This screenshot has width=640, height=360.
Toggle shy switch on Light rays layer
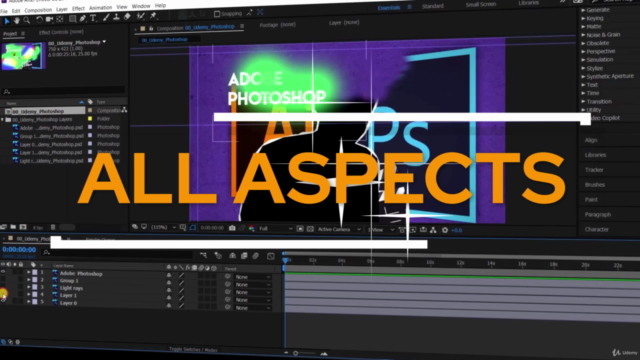pyautogui.click(x=169, y=290)
